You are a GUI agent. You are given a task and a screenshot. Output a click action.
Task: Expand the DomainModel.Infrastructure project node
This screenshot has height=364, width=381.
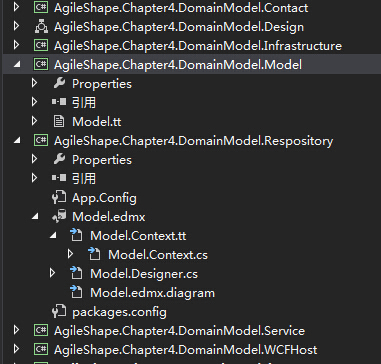pyautogui.click(x=16, y=45)
